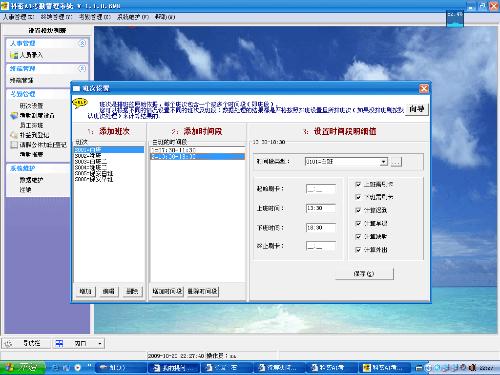Click the 上班时间 field showing 13:30
This screenshot has width=500, height=375.
click(321, 208)
